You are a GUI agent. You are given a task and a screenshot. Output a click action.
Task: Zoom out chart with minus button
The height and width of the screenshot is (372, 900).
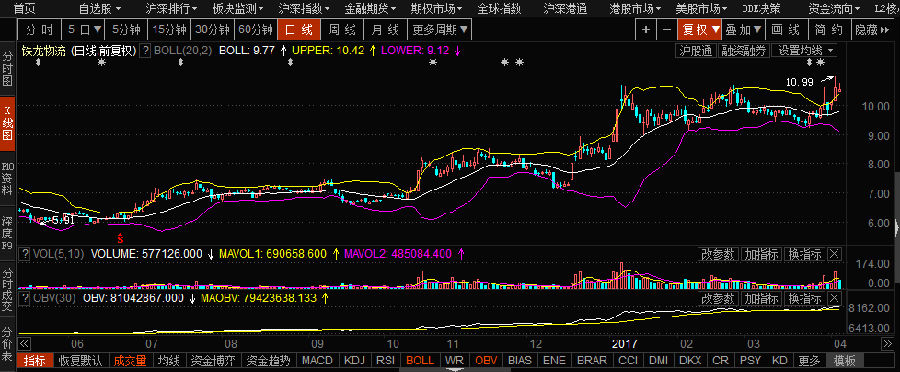(666, 29)
